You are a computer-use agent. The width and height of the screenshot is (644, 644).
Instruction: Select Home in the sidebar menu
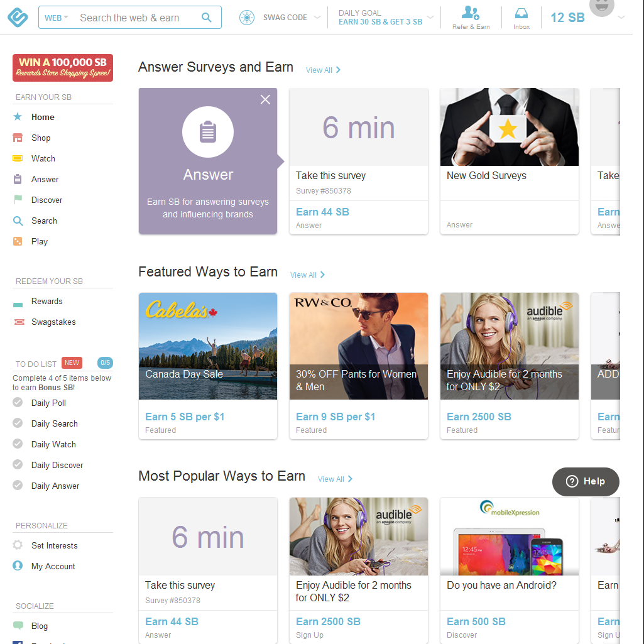[x=43, y=117]
